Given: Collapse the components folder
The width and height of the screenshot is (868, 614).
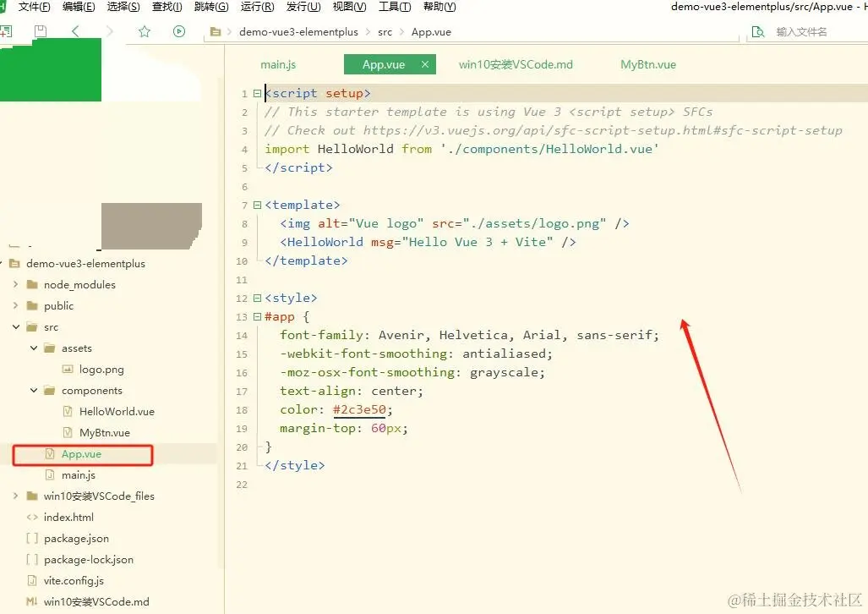Looking at the screenshot, I should [34, 390].
